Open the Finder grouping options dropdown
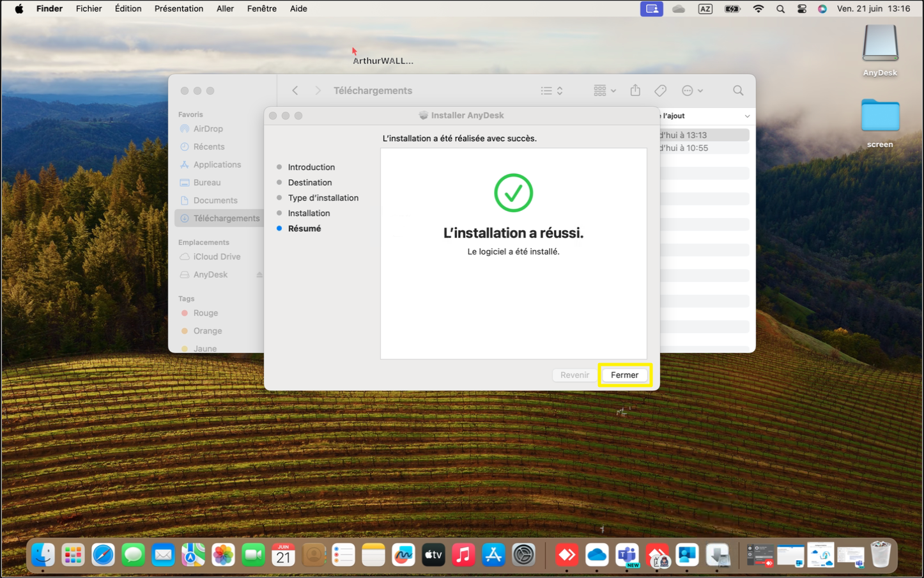The height and width of the screenshot is (578, 924). pyautogui.click(x=604, y=91)
